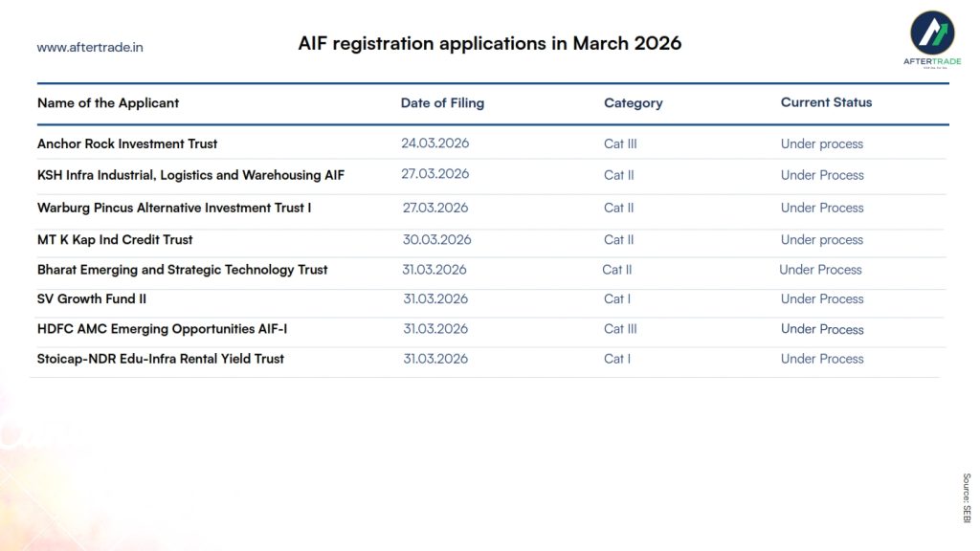This screenshot has height=551, width=980.
Task: Click KSH Infra Industrial, Logistics and Warehousing AIF
Action: click(190, 175)
